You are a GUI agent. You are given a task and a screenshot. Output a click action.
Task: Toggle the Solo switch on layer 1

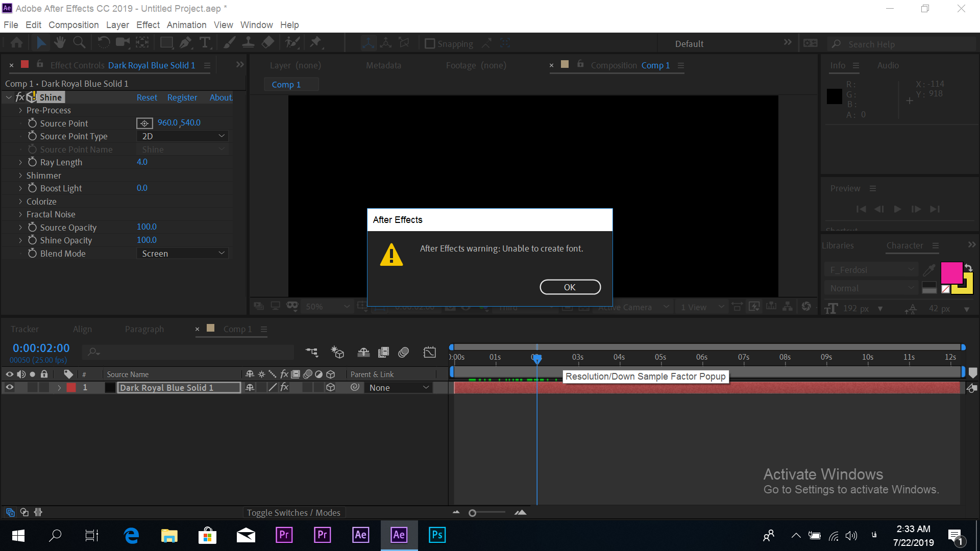tap(31, 387)
